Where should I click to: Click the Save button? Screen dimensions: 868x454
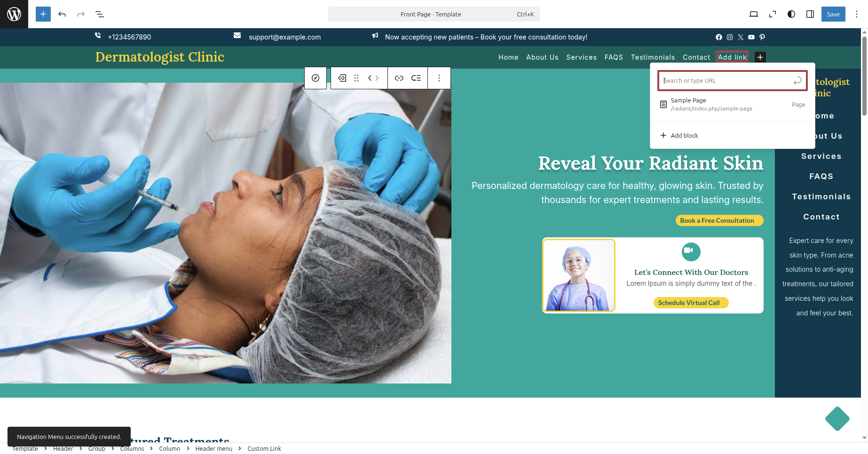click(x=833, y=14)
